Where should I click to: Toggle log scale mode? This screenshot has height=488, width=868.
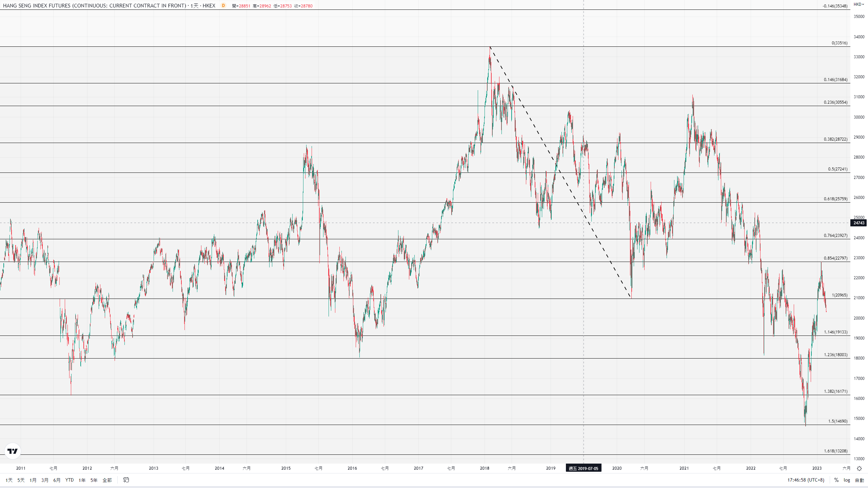point(847,480)
